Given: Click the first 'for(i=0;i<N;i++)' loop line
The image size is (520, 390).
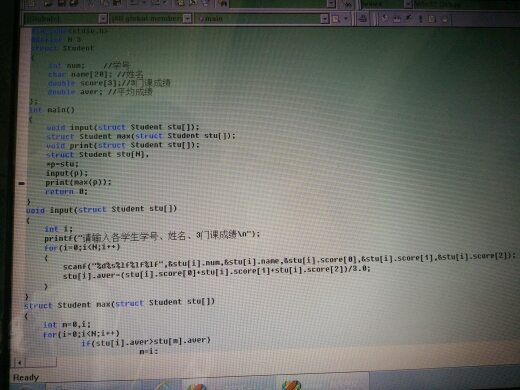Looking at the screenshot, I should pos(82,248).
